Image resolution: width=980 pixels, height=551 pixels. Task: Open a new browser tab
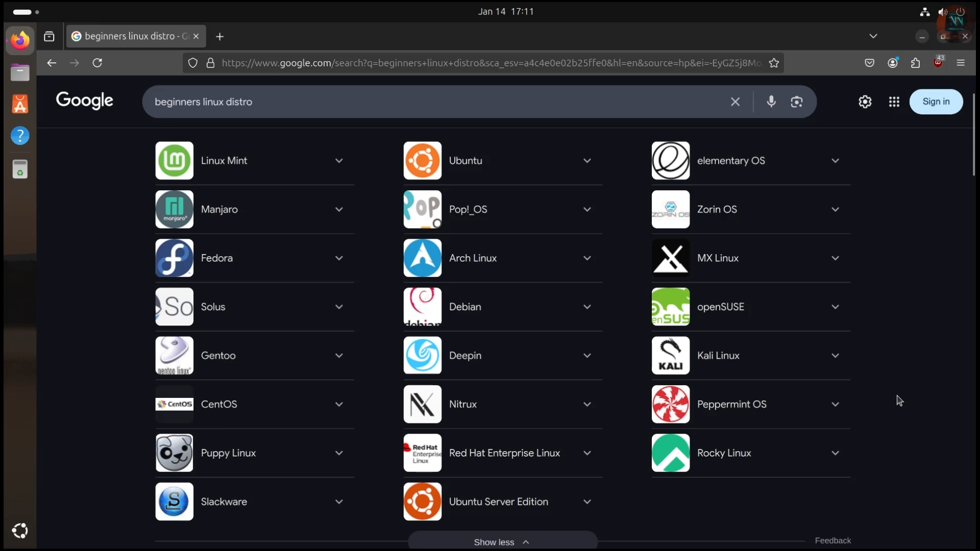[x=219, y=36]
